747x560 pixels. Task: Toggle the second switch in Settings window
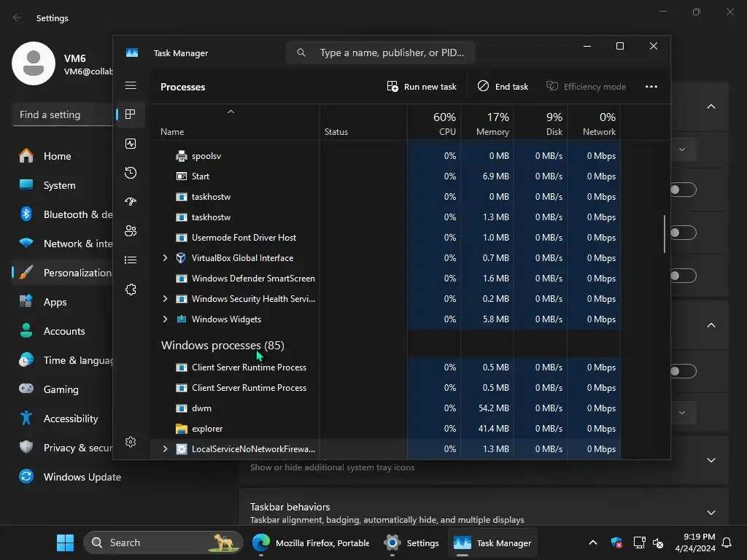(x=683, y=233)
